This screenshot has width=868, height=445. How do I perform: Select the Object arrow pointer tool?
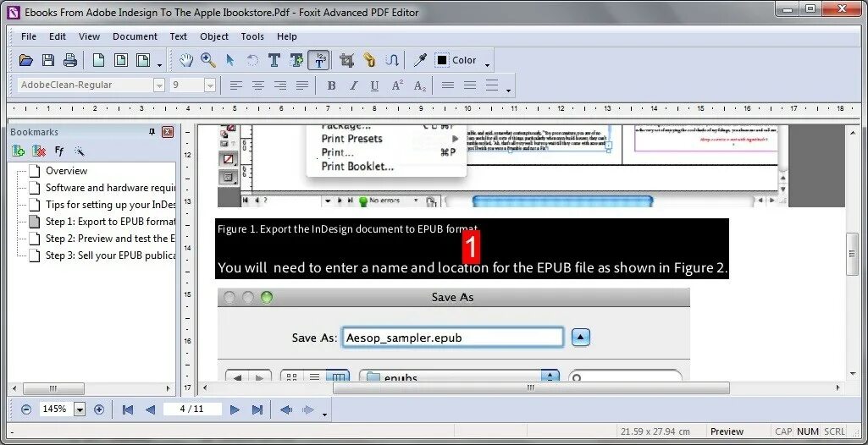coord(230,60)
